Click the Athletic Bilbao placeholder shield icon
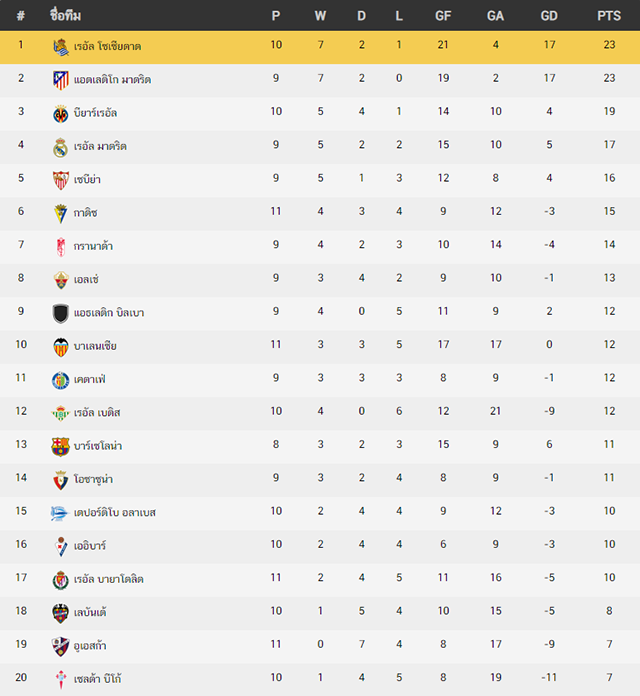Image resolution: width=640 pixels, height=696 pixels. (x=61, y=313)
